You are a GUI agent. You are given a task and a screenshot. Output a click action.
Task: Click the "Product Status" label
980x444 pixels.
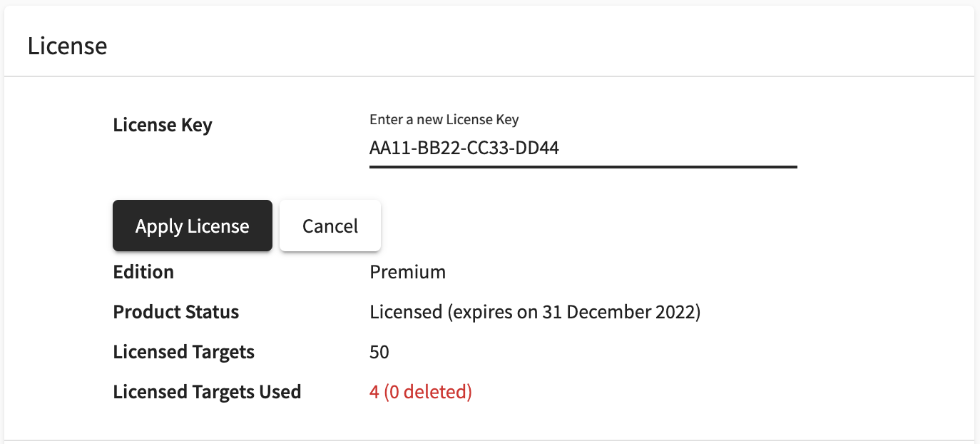point(176,312)
